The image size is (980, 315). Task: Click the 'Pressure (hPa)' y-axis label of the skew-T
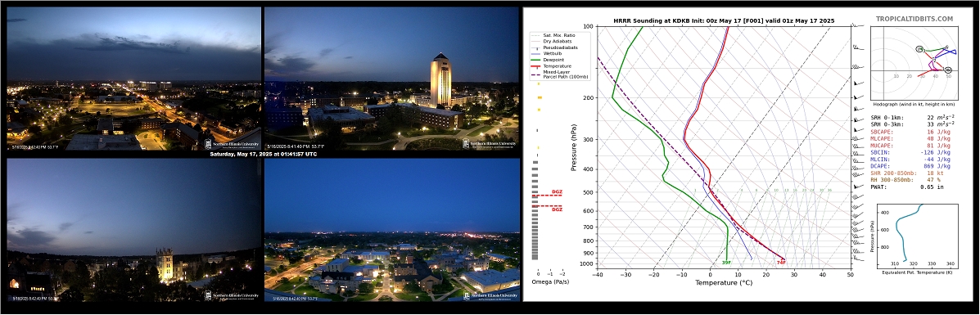click(574, 147)
